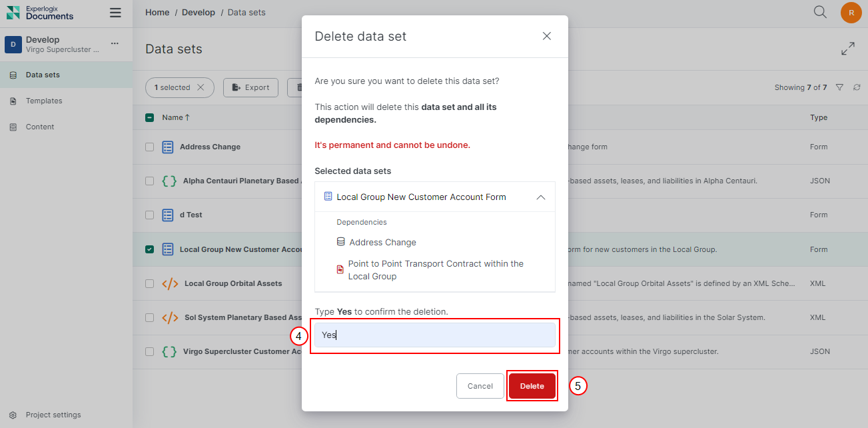The image size is (868, 428).
Task: Uncheck Local Group New Customer checkbox
Action: coord(150,249)
